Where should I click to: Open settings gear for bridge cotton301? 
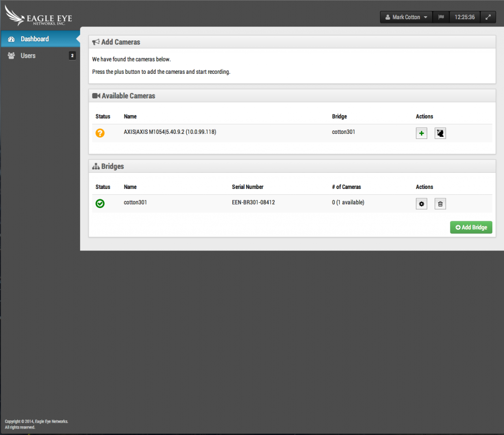click(x=421, y=204)
